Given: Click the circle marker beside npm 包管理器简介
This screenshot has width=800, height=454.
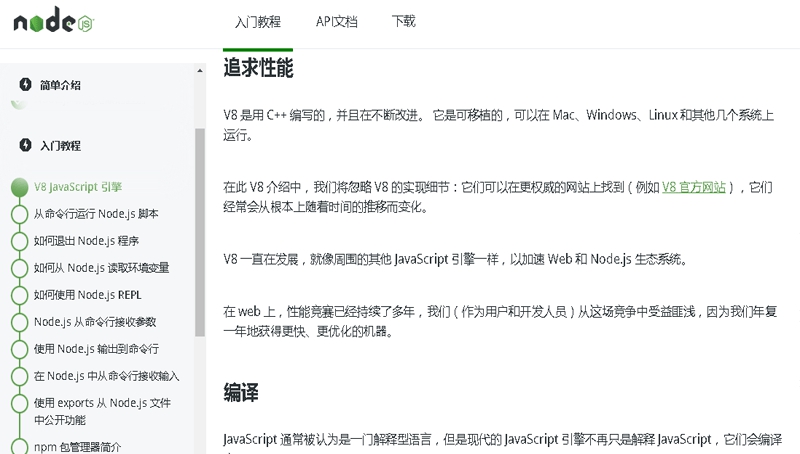Looking at the screenshot, I should 19,446.
